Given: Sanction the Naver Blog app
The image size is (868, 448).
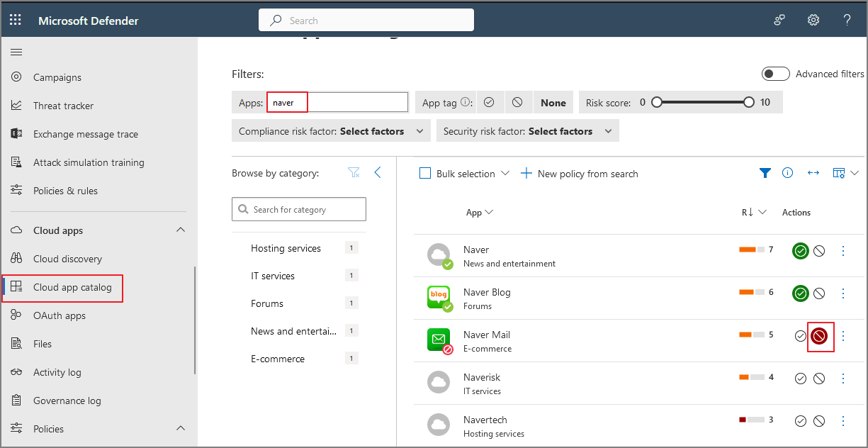Looking at the screenshot, I should (801, 293).
